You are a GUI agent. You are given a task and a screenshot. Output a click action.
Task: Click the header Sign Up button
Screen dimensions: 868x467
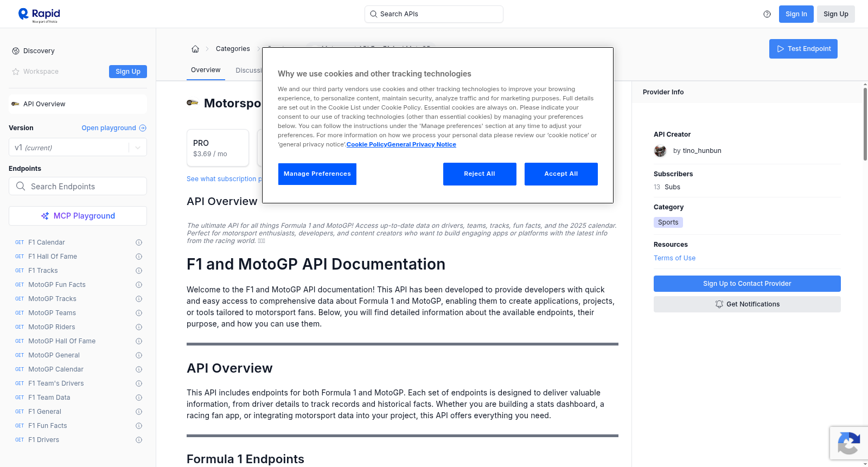[836, 14]
